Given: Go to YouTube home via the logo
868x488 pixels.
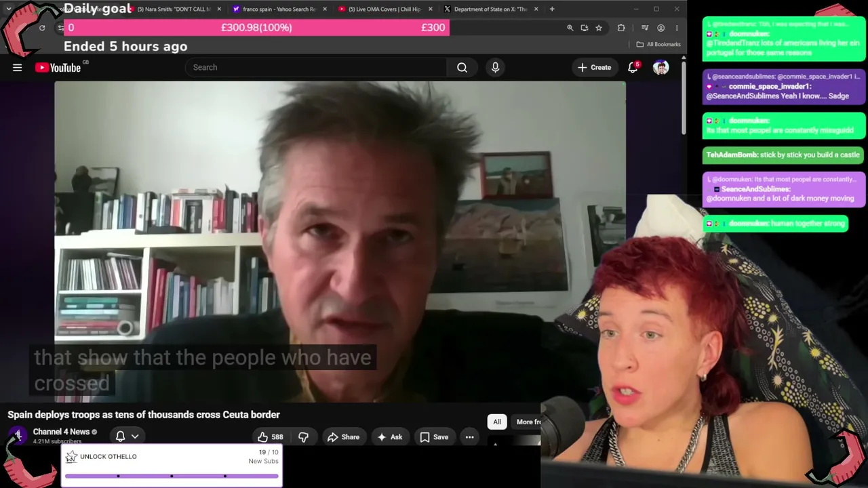Looking at the screenshot, I should point(58,67).
